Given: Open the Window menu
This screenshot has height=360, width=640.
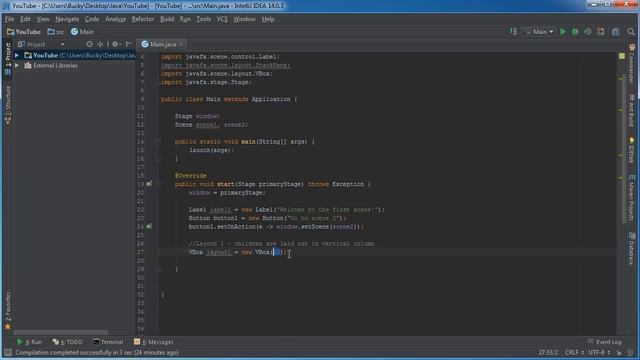Looking at the screenshot, I should (244, 19).
